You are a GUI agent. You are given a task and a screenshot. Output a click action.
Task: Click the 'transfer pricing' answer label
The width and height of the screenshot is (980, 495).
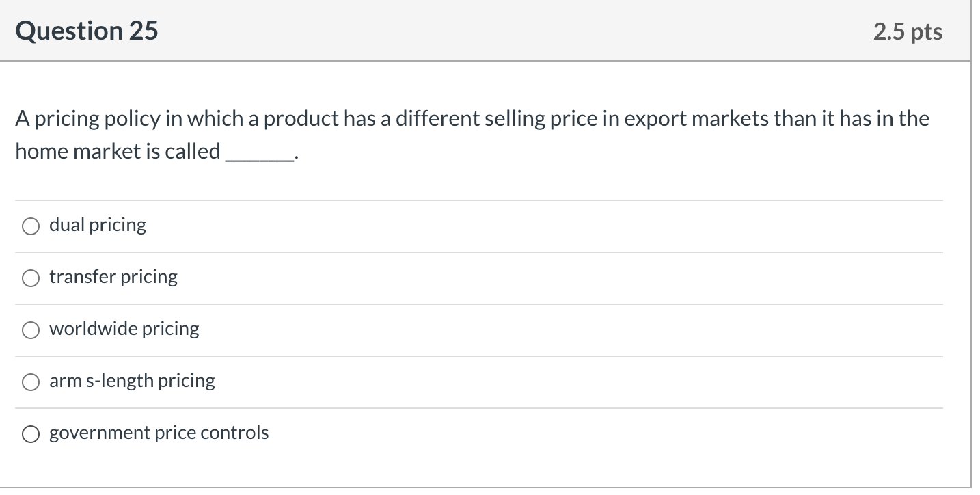click(x=113, y=277)
